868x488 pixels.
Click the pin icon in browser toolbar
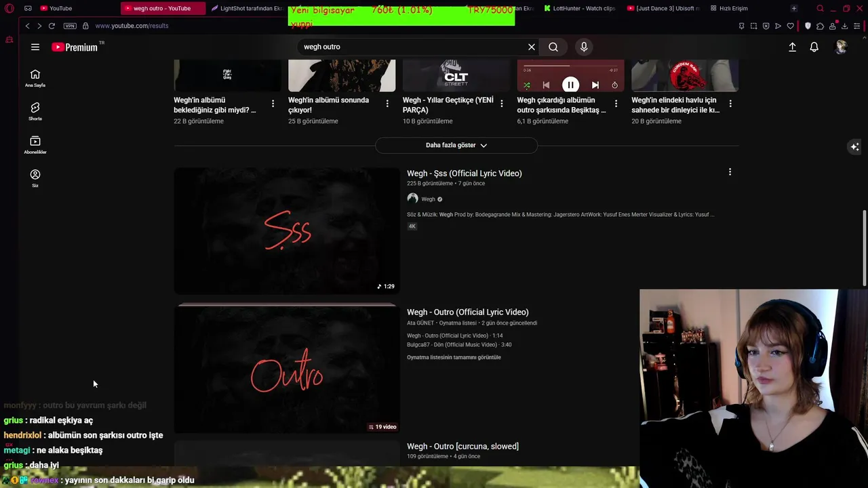741,26
